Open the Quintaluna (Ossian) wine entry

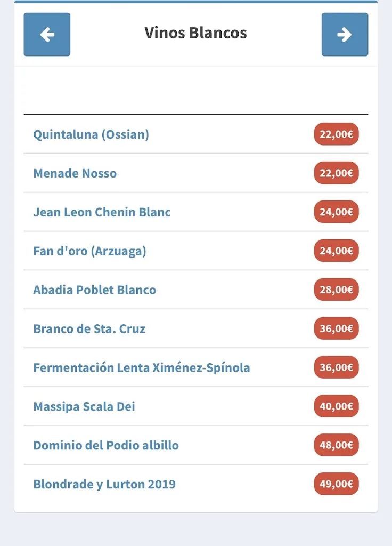pyautogui.click(x=91, y=134)
